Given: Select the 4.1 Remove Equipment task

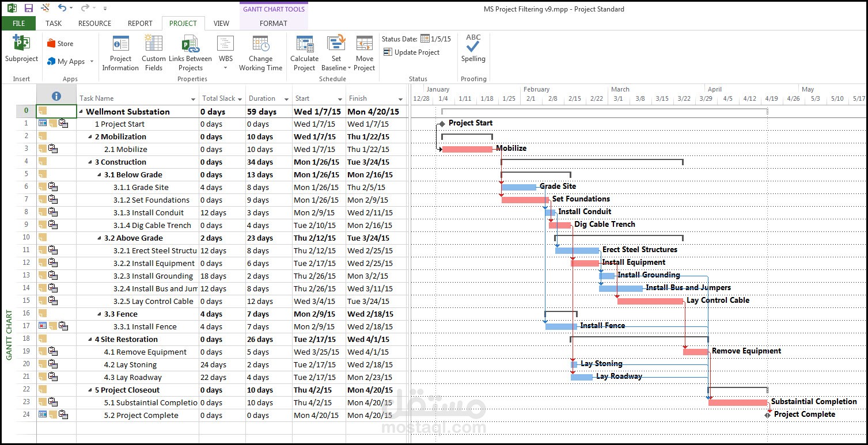Looking at the screenshot, I should (145, 352).
